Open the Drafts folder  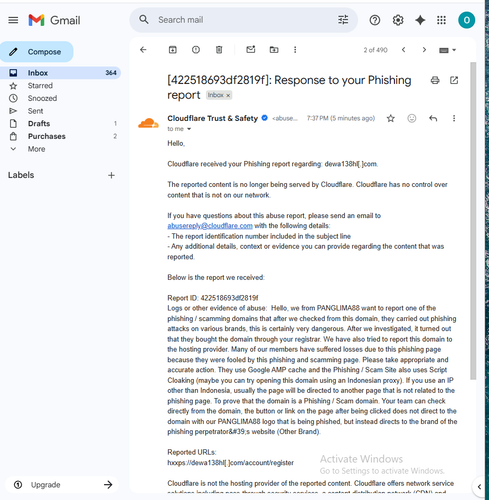(x=39, y=124)
